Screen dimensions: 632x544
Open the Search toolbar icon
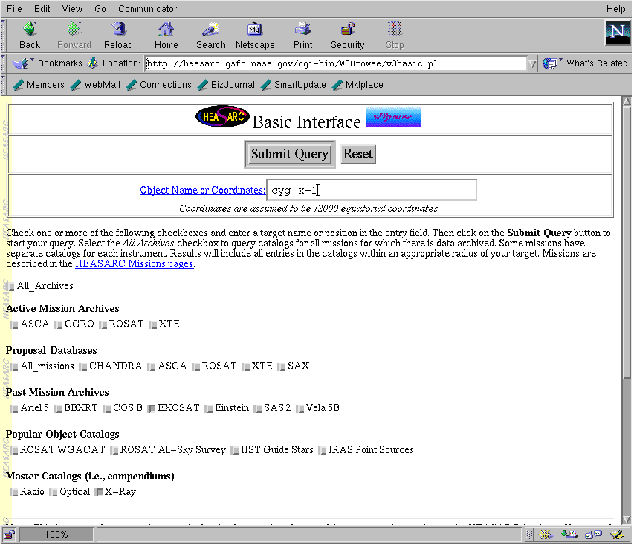[210, 35]
